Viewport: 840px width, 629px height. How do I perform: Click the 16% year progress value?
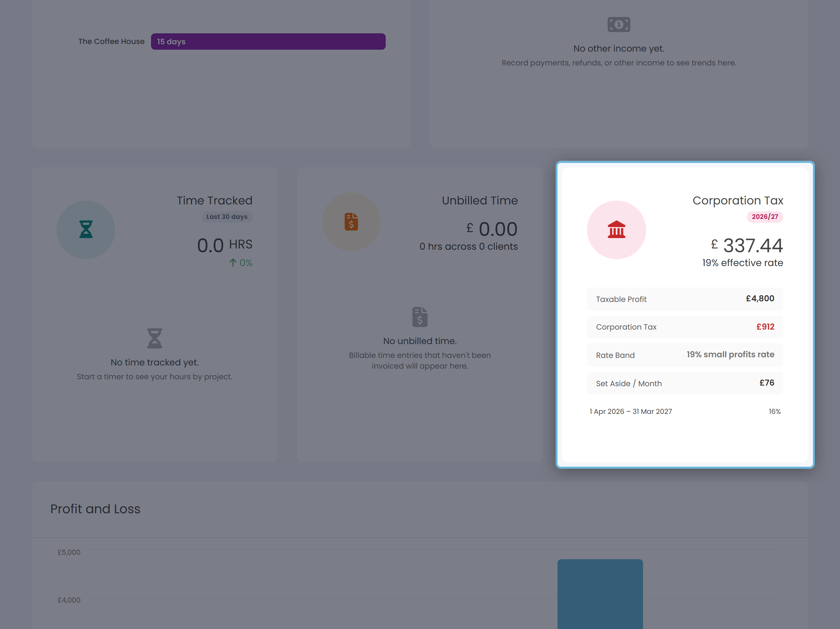point(775,411)
